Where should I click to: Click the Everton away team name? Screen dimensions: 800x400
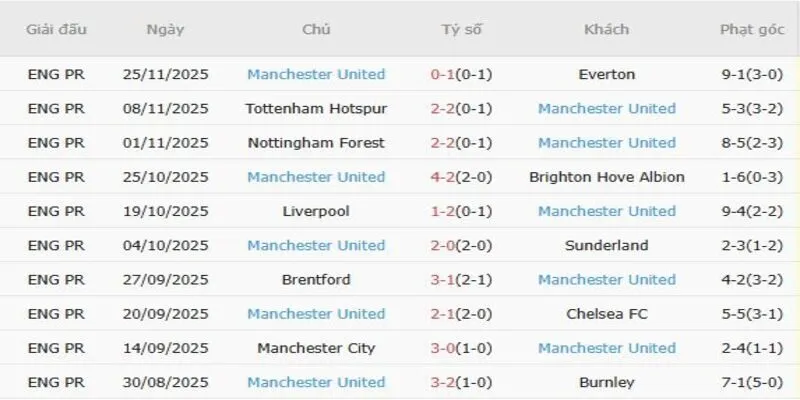[x=607, y=74]
